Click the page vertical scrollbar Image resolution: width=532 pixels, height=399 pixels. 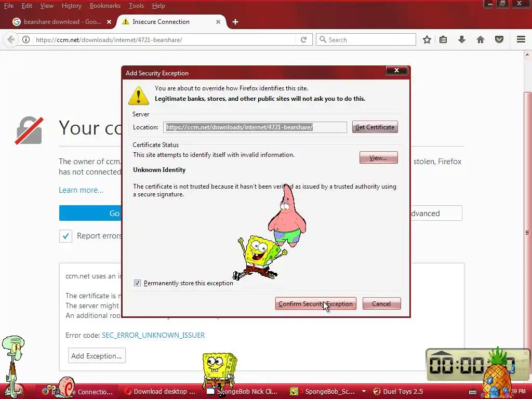pyautogui.click(x=527, y=232)
